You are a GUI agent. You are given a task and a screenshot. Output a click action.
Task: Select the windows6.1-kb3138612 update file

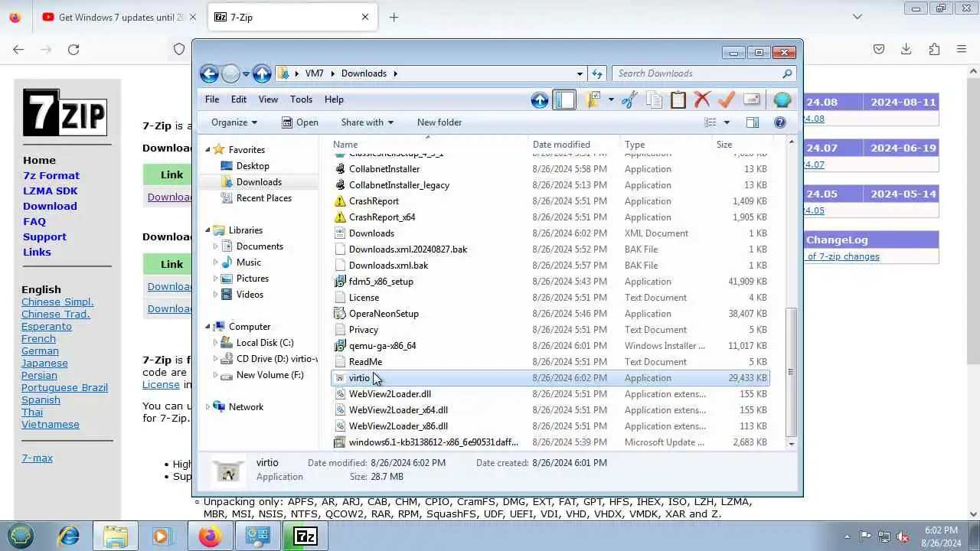[x=433, y=442]
